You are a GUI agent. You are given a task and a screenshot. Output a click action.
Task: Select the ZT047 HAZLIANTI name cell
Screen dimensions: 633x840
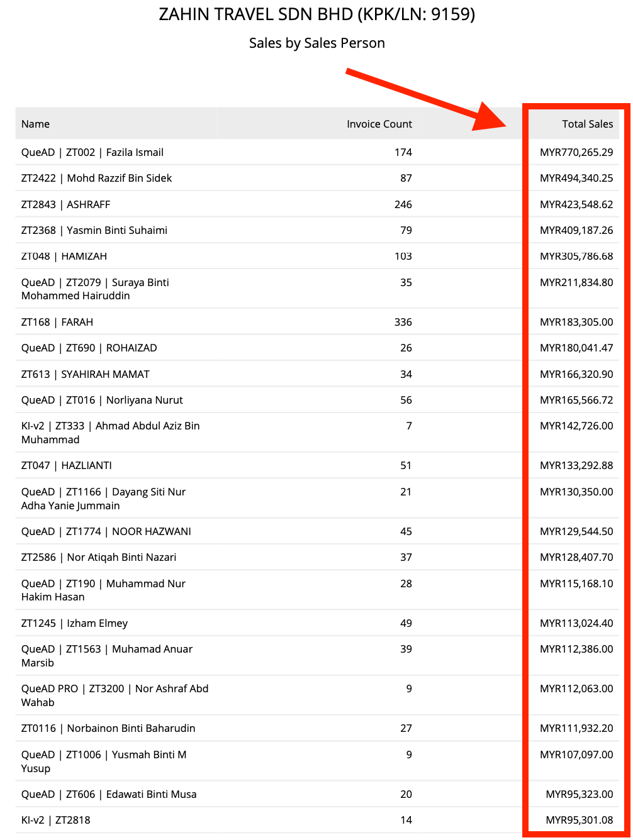(x=67, y=465)
